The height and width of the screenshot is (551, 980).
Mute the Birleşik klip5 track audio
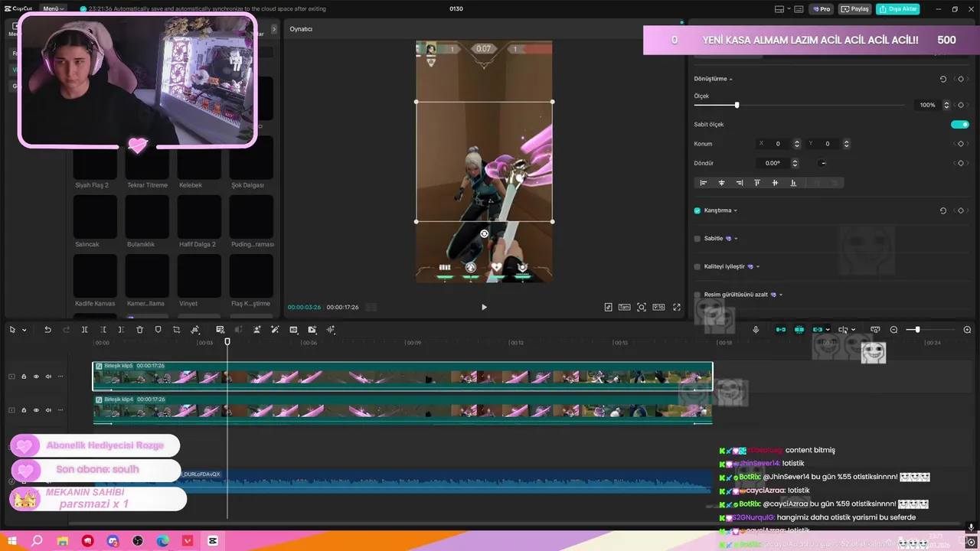[x=48, y=377]
